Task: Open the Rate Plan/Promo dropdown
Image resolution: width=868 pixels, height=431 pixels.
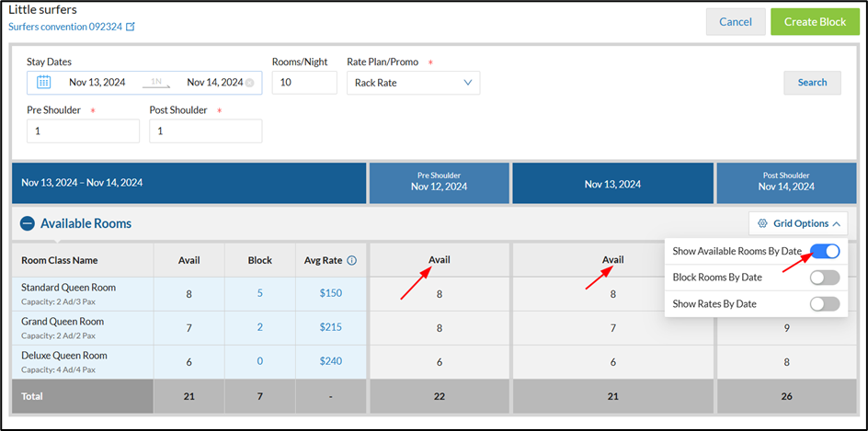Action: coord(414,83)
